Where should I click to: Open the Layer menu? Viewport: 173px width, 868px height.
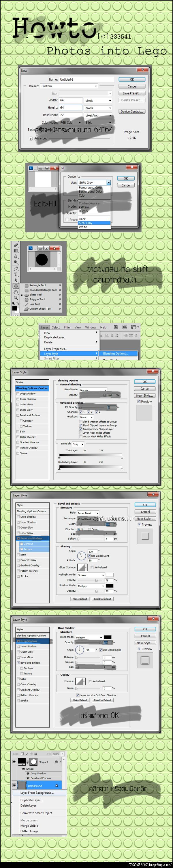[x=44, y=327]
